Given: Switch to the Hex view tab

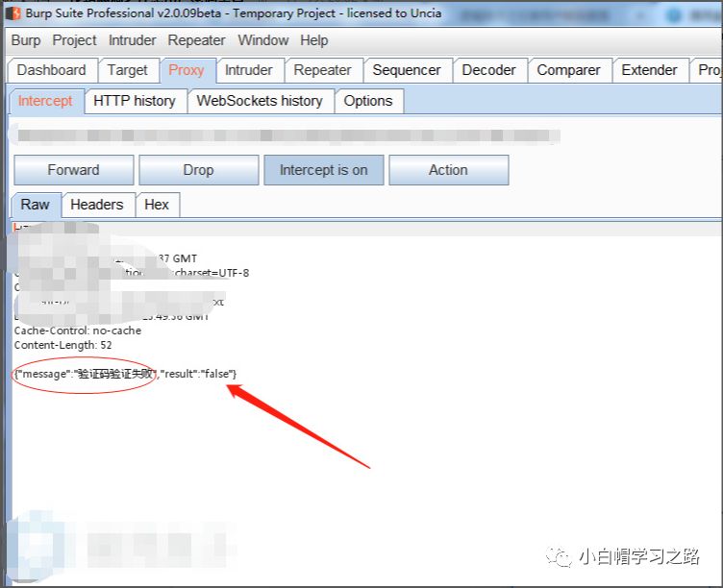Looking at the screenshot, I should coord(158,205).
